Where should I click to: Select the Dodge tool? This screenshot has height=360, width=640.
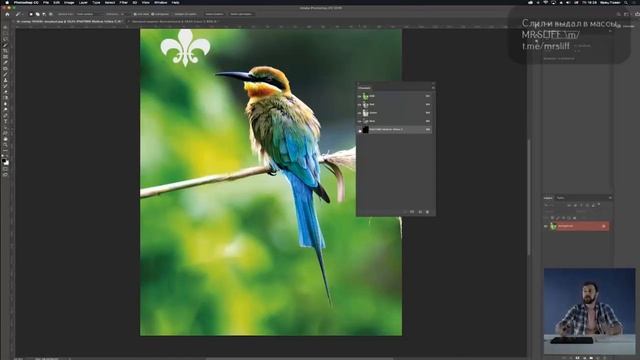5,109
